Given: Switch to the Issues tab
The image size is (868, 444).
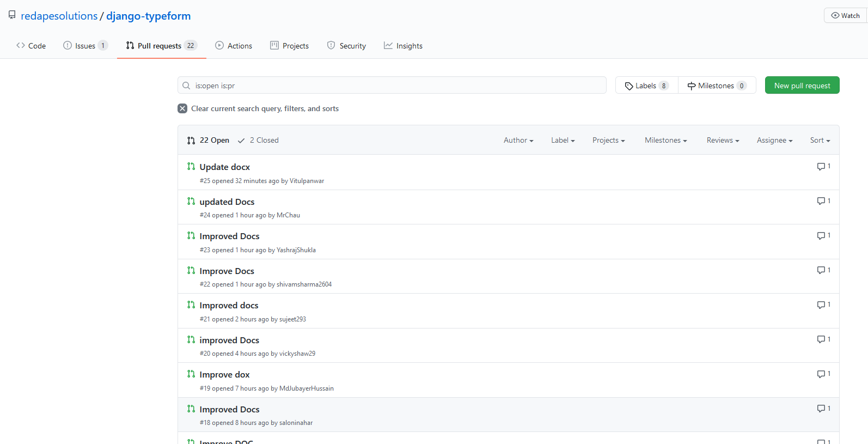Looking at the screenshot, I should pos(85,46).
